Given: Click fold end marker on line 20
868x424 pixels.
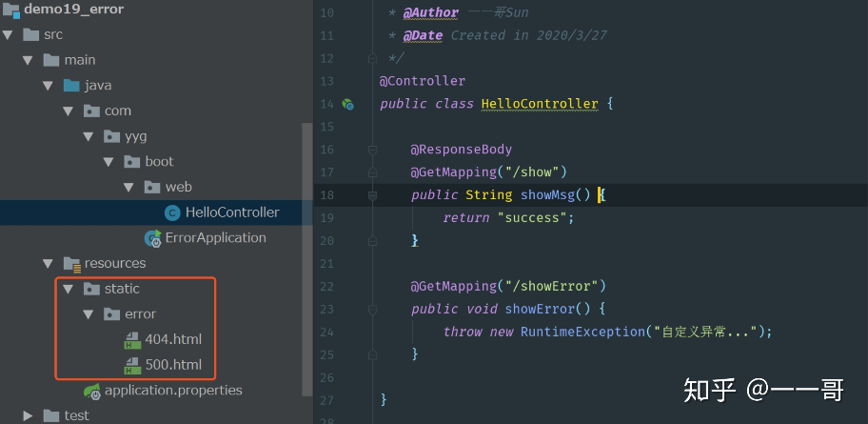Looking at the screenshot, I should [x=372, y=240].
